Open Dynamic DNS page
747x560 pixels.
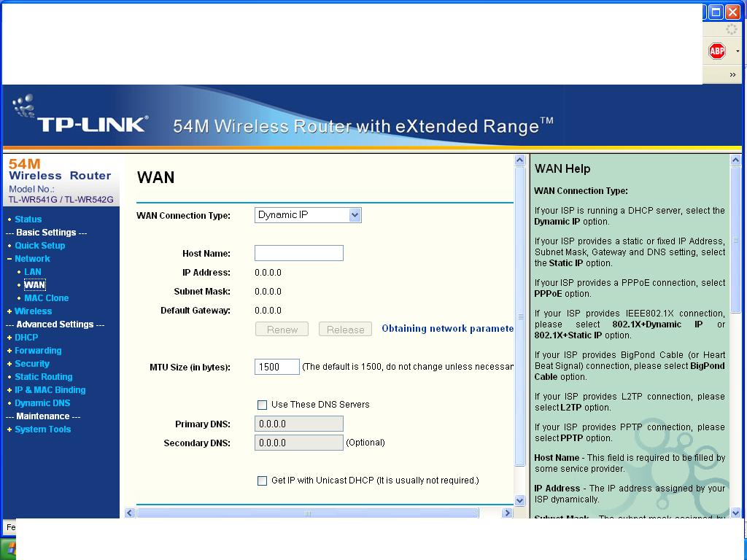(42, 402)
